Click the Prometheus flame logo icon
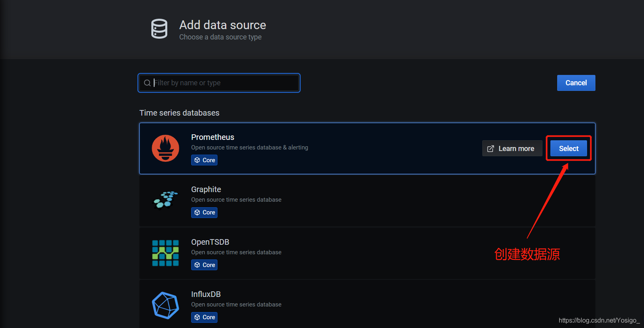Screen dimensions: 644x328 (x=165, y=148)
